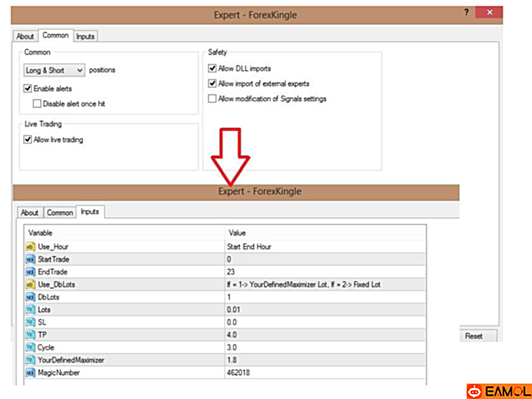Screen dimensions: 532x399
Task: Select the 'SL' variable name
Action: click(42, 322)
